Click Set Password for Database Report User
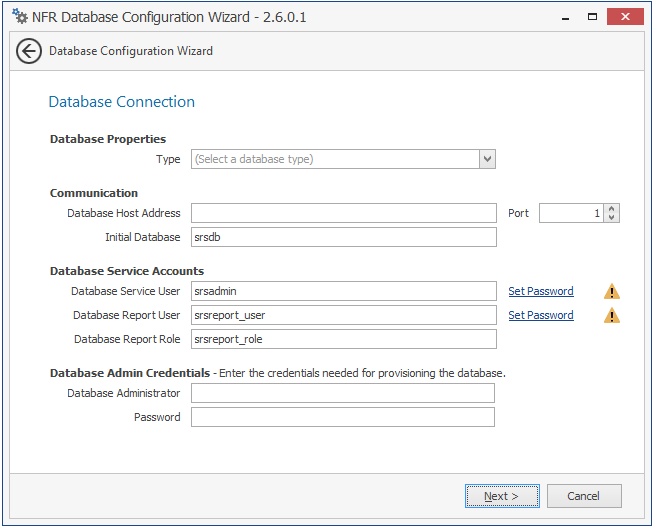The image size is (654, 528). [x=541, y=316]
